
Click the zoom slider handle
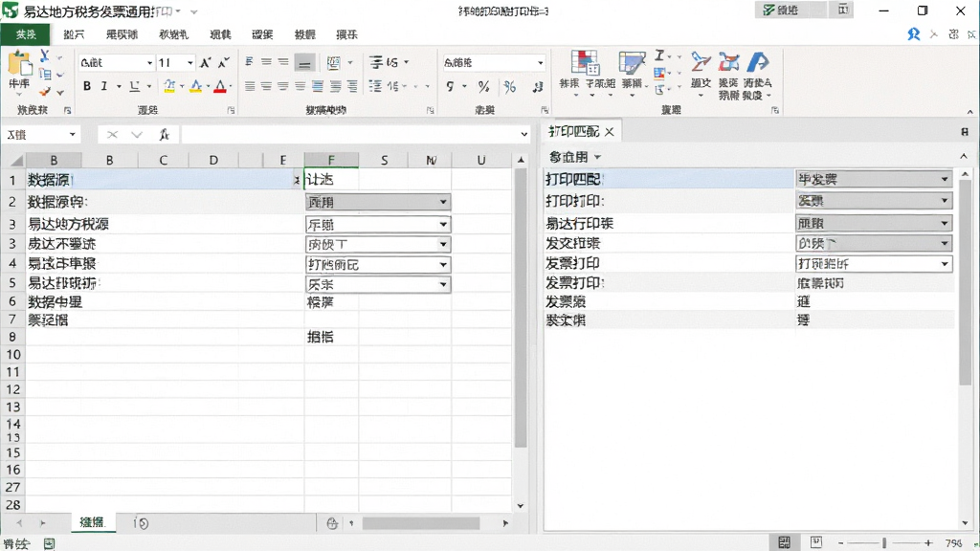pos(884,543)
